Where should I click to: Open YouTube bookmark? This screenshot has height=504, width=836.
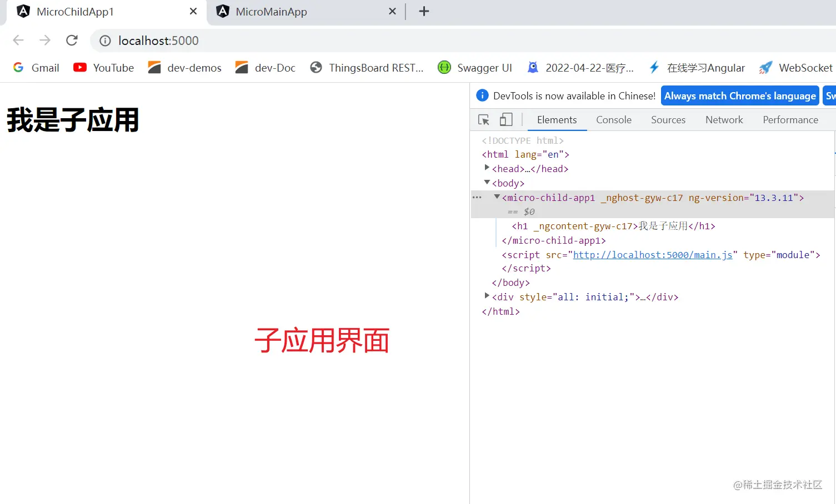104,68
